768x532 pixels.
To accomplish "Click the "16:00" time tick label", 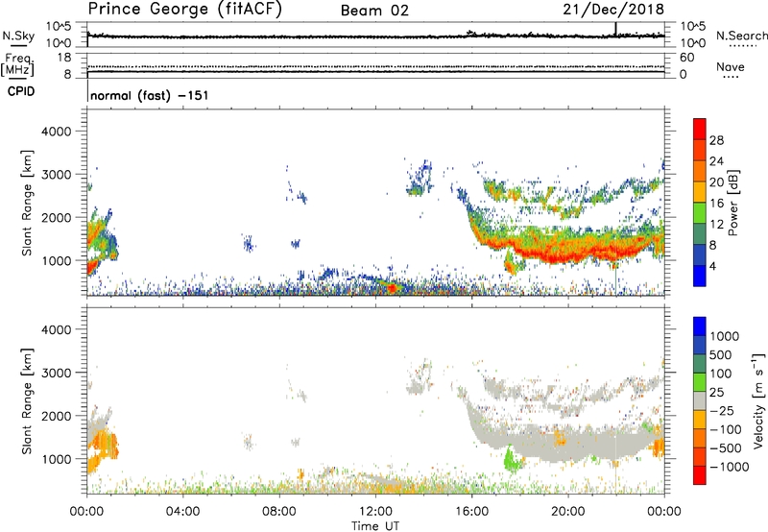I will 471,512.
